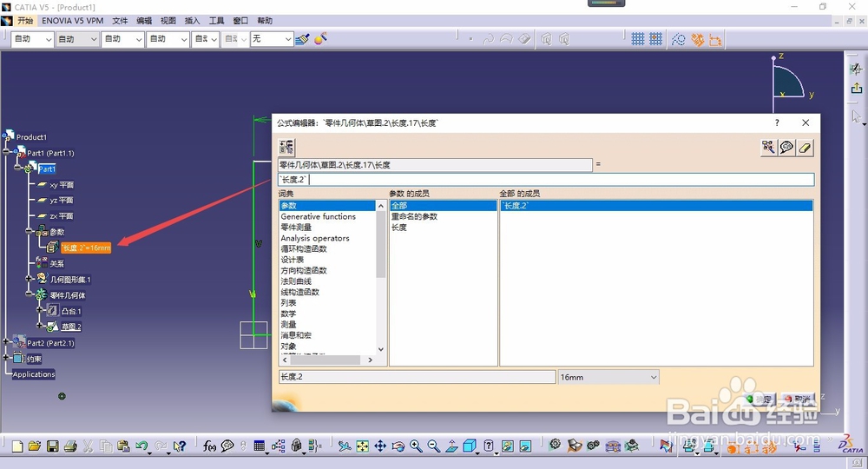Select the `长度.2` entry in 全部的成员 list

[656, 206]
